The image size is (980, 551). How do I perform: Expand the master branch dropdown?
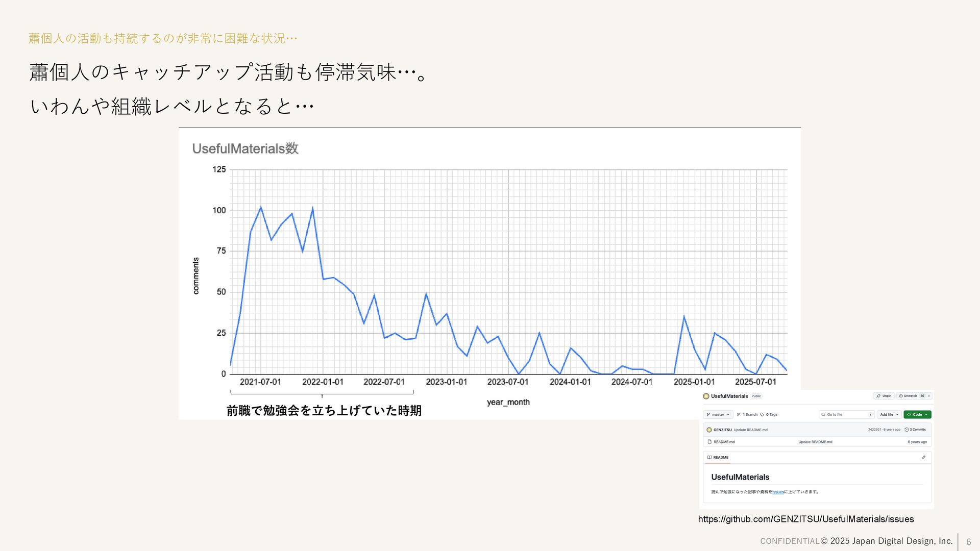tap(718, 415)
